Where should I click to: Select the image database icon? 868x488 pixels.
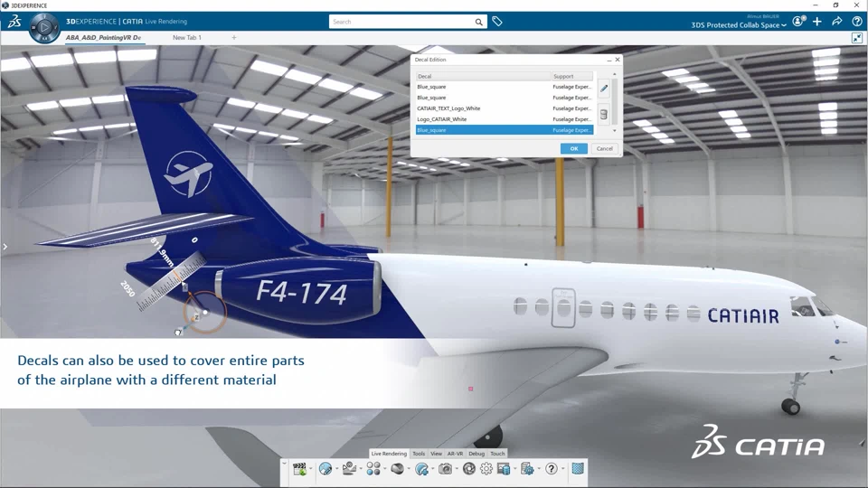click(504, 469)
